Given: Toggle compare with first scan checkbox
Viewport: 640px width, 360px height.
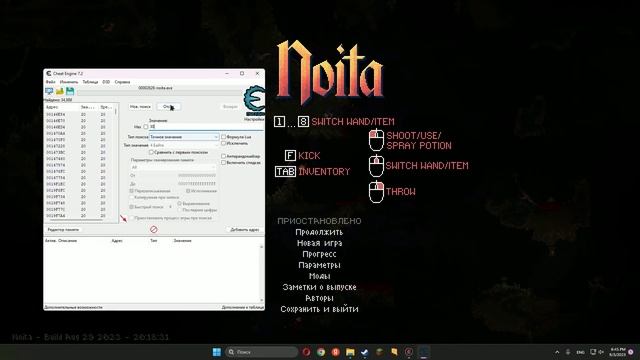Looking at the screenshot, I should click(151, 152).
